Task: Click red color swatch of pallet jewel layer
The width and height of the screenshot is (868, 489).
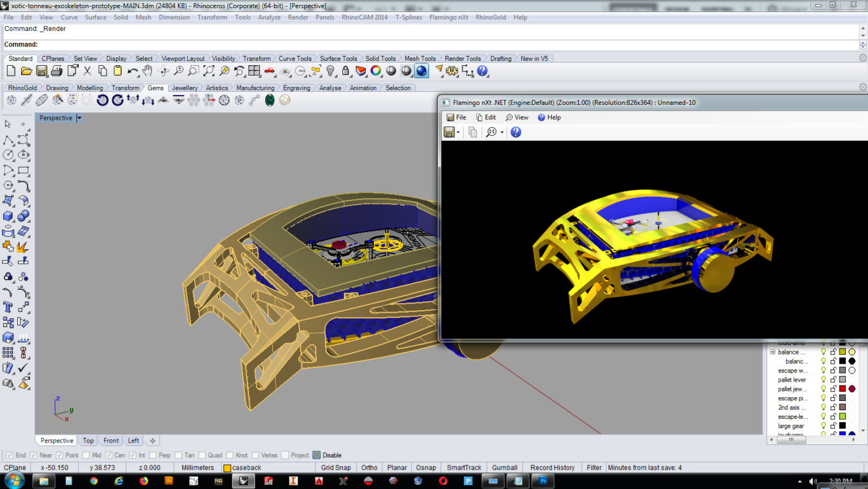Action: coord(843,389)
